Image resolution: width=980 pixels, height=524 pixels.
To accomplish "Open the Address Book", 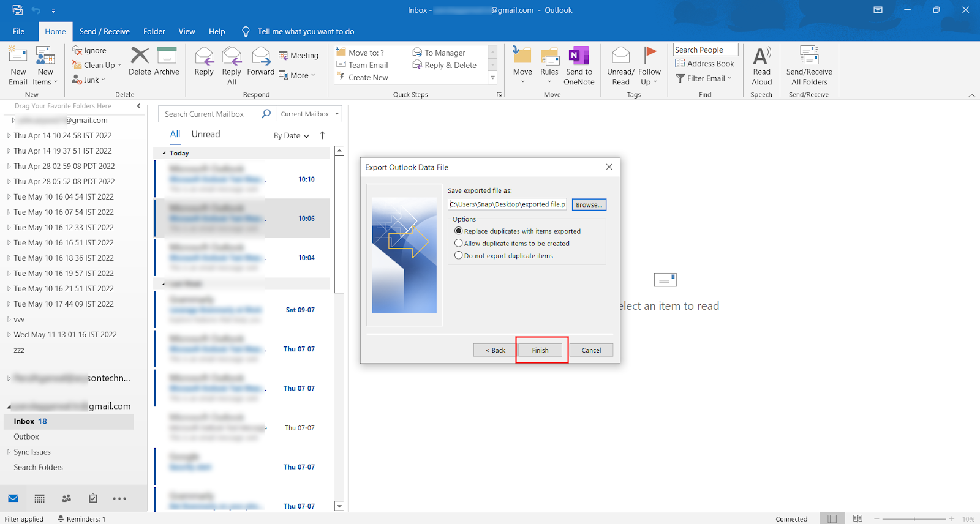I will (704, 64).
